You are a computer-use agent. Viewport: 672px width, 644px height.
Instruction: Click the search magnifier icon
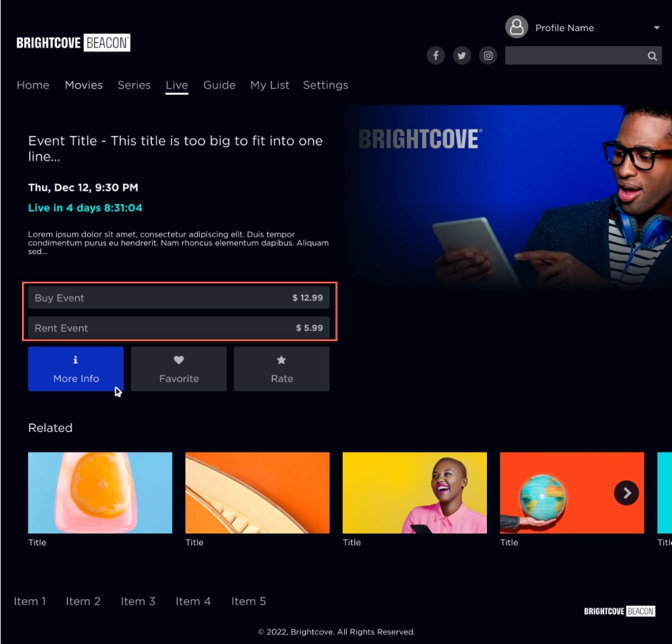coord(652,56)
